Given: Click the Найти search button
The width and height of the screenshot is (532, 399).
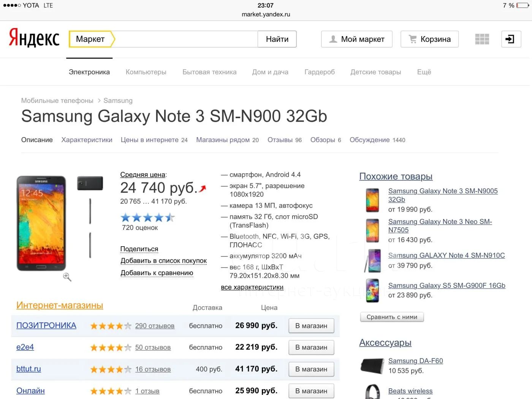Looking at the screenshot, I should tap(277, 39).
